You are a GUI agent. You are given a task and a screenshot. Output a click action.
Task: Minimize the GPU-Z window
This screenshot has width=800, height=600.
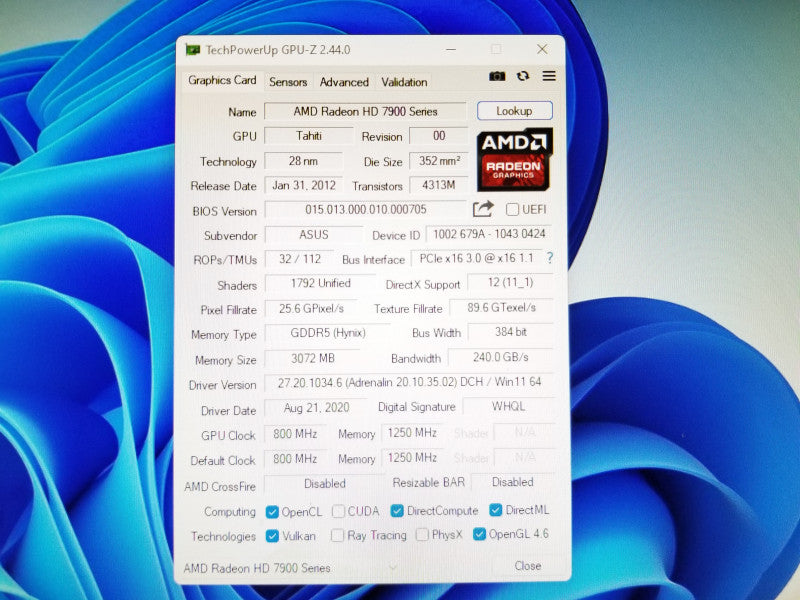451,49
